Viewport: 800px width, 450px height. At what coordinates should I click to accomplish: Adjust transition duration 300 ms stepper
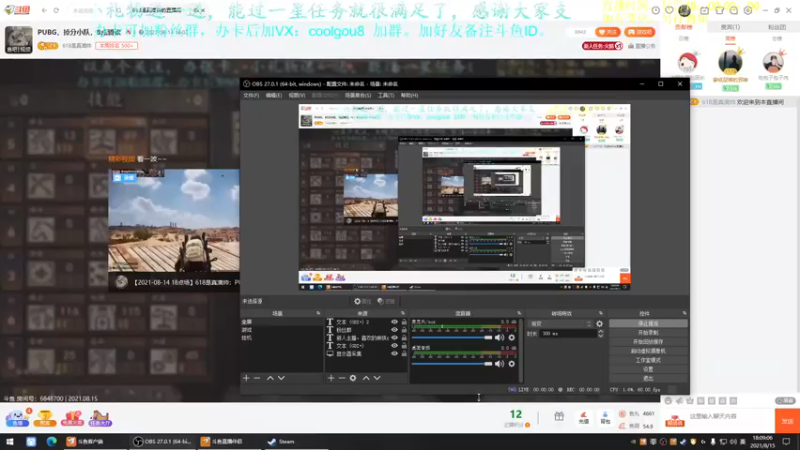point(601,333)
